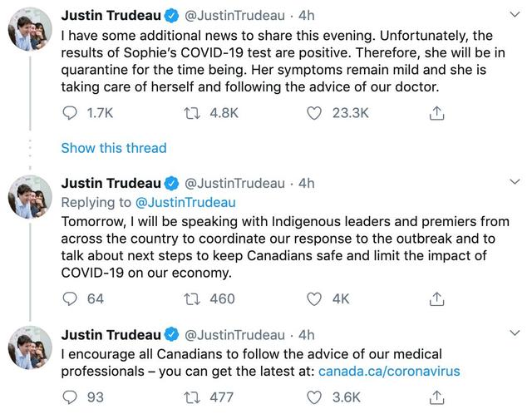Share the canada.ca coronavirus tweet

pos(436,397)
